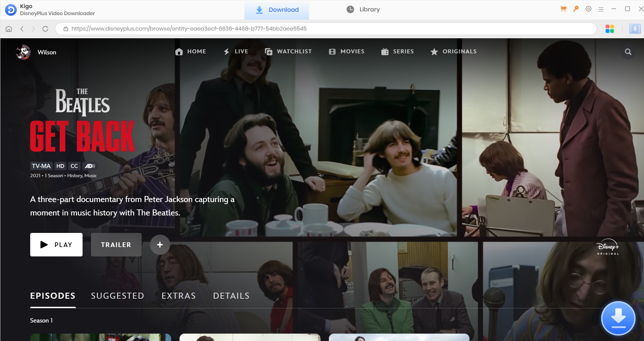Select the Suggested tab

coord(117,296)
